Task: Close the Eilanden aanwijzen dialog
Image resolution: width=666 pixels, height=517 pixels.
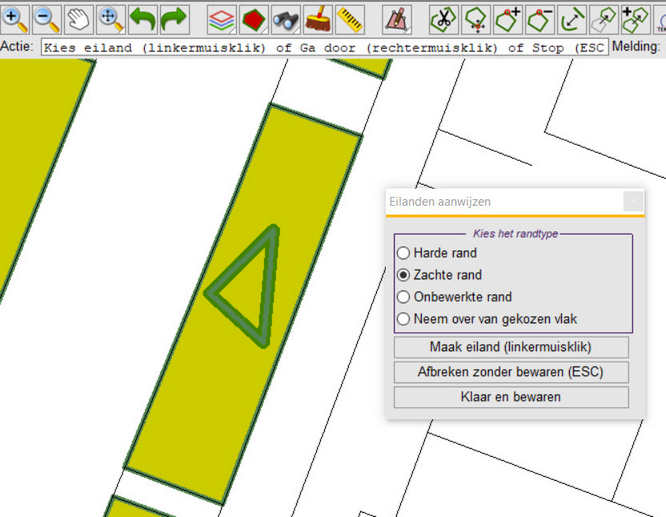Action: [633, 201]
